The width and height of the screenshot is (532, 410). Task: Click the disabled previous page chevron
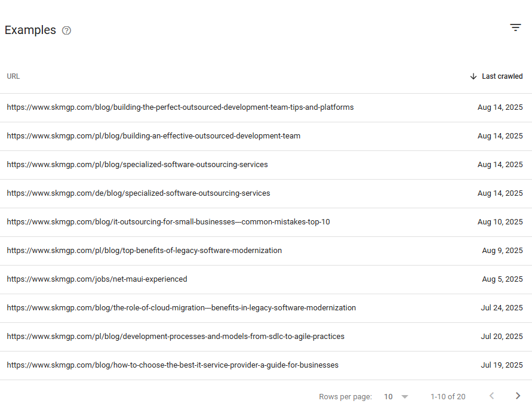[x=491, y=396]
